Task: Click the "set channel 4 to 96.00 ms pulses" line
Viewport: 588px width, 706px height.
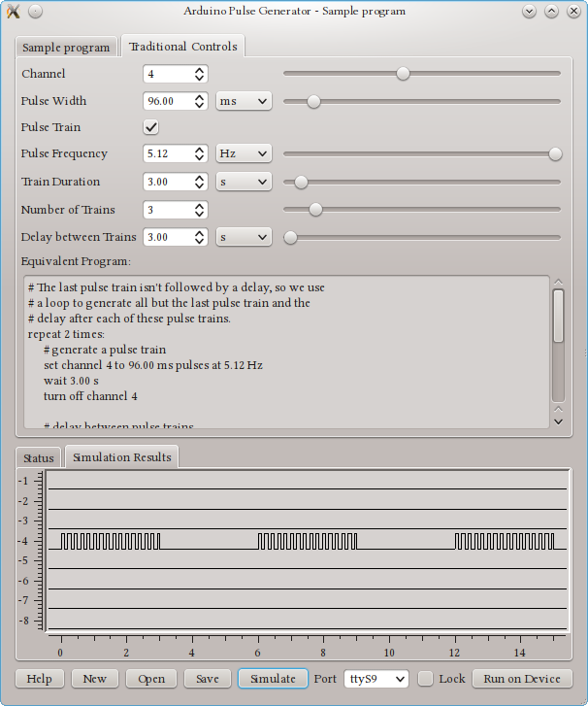Action: pos(153,365)
